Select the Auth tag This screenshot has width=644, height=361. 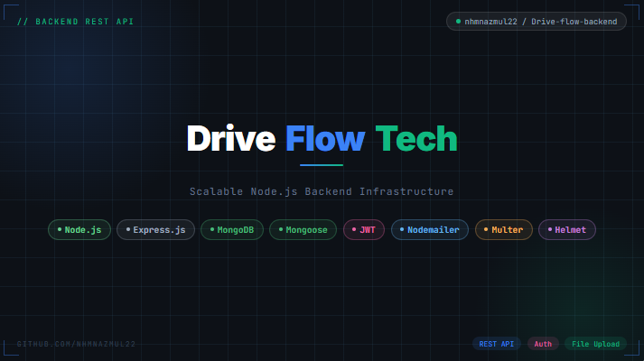543,344
